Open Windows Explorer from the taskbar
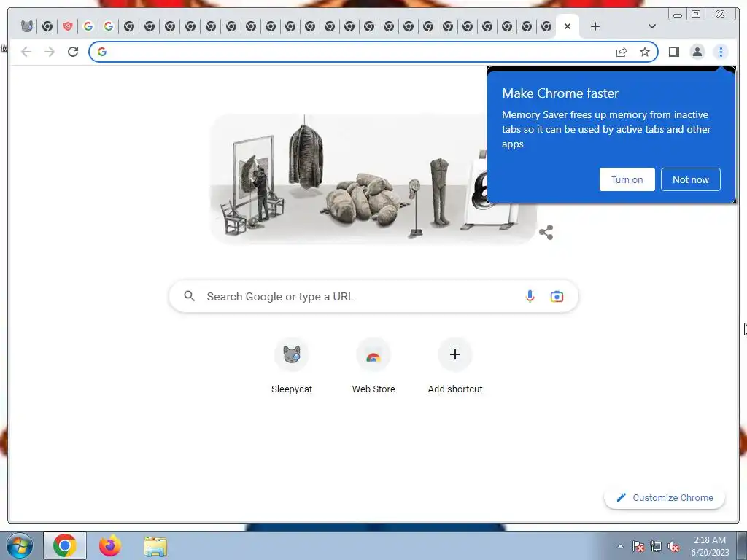The height and width of the screenshot is (560, 747). 155,546
